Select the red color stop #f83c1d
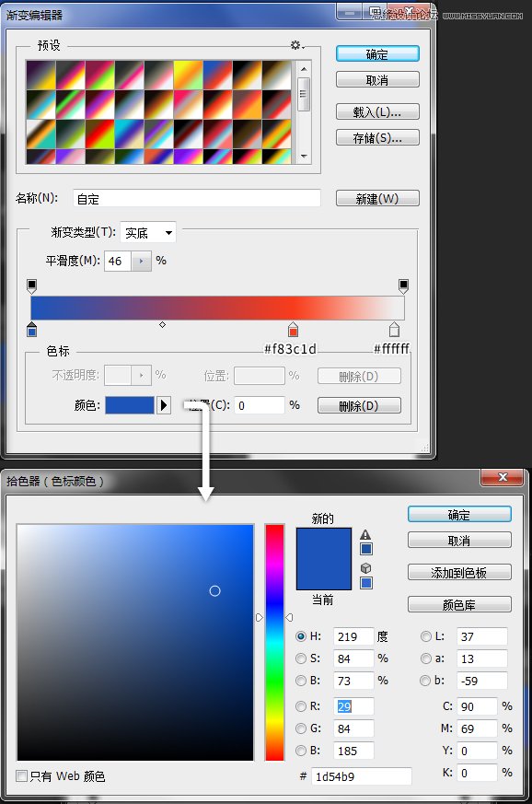The width and height of the screenshot is (532, 804). (x=293, y=330)
